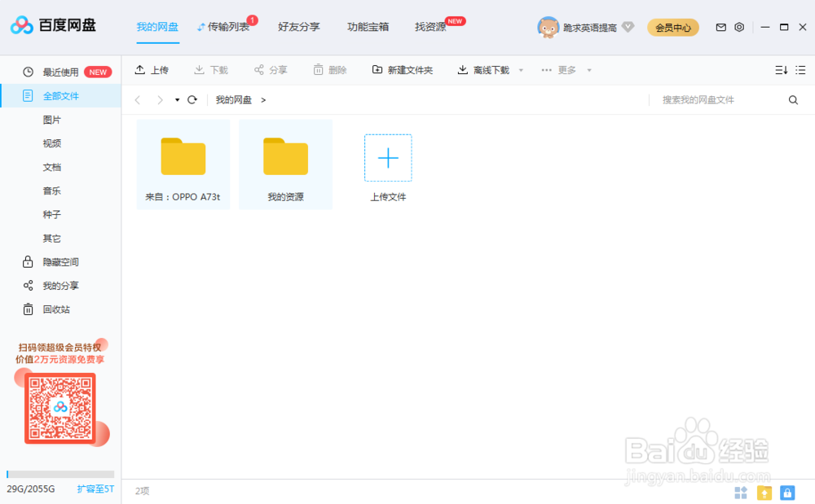Click the 删除 trash icon
Image resolution: width=815 pixels, height=504 pixels.
pyautogui.click(x=318, y=69)
